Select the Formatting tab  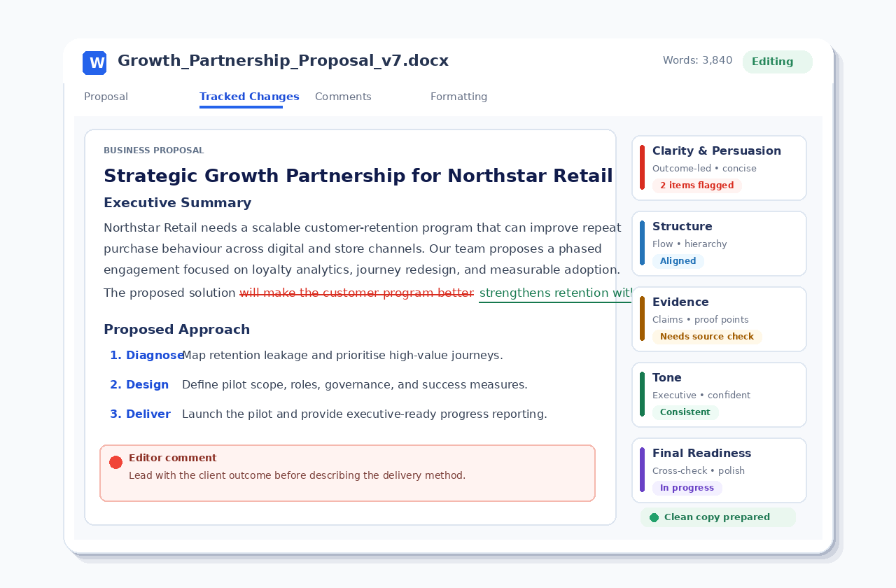click(x=458, y=97)
